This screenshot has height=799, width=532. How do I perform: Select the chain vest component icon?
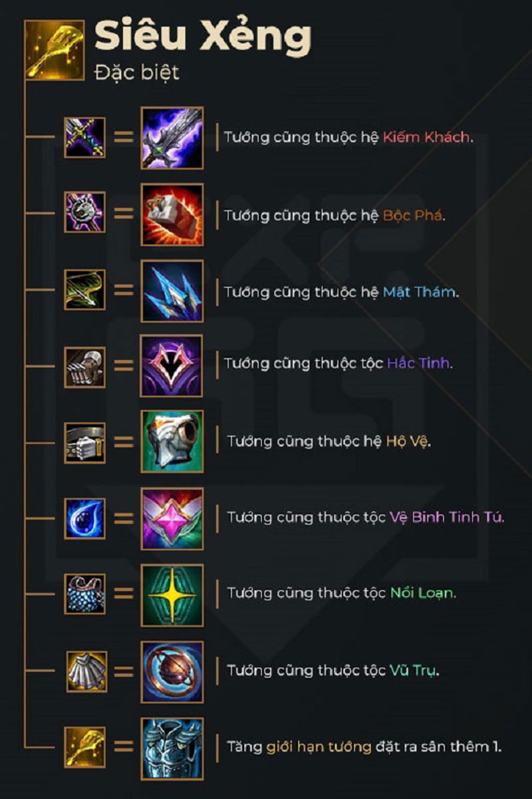coord(84,593)
